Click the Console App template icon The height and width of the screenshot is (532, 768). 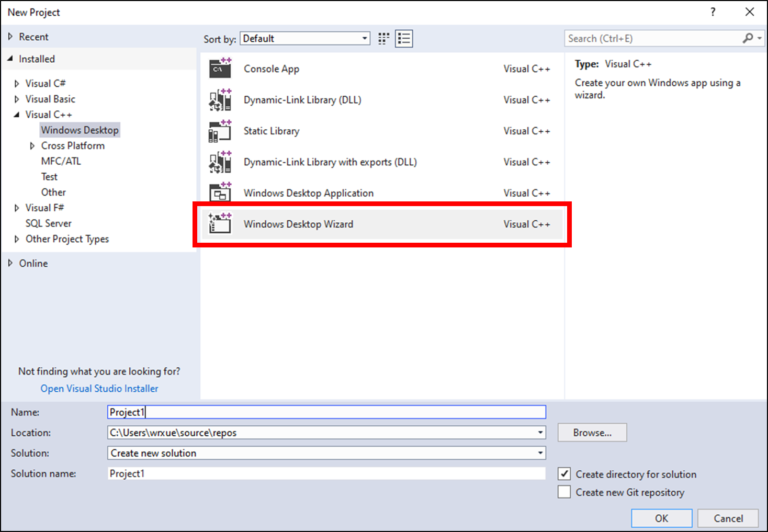point(220,69)
